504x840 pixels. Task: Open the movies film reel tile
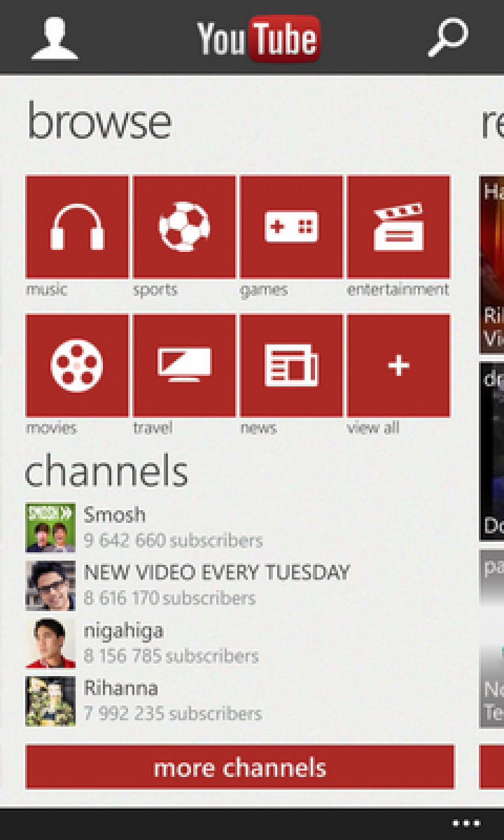pyautogui.click(x=77, y=366)
